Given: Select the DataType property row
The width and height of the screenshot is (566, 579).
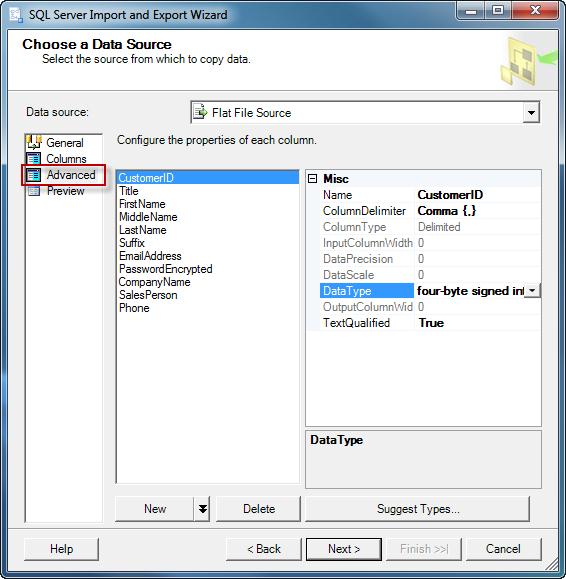Looking at the screenshot, I should 367,291.
